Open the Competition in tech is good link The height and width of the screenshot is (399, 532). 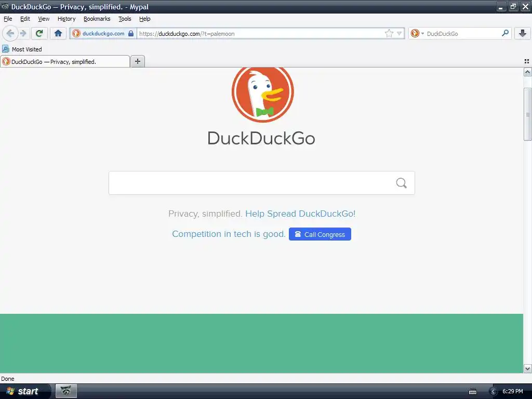[x=229, y=234]
